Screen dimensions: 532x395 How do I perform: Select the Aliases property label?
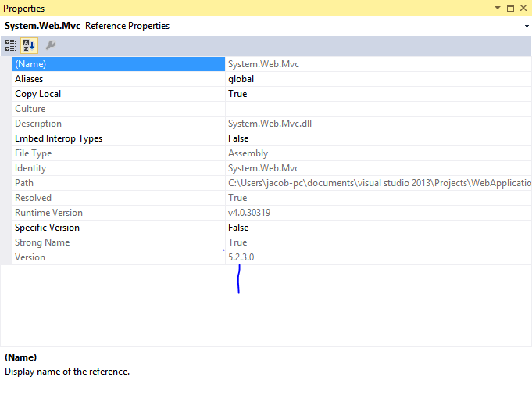[x=29, y=79]
